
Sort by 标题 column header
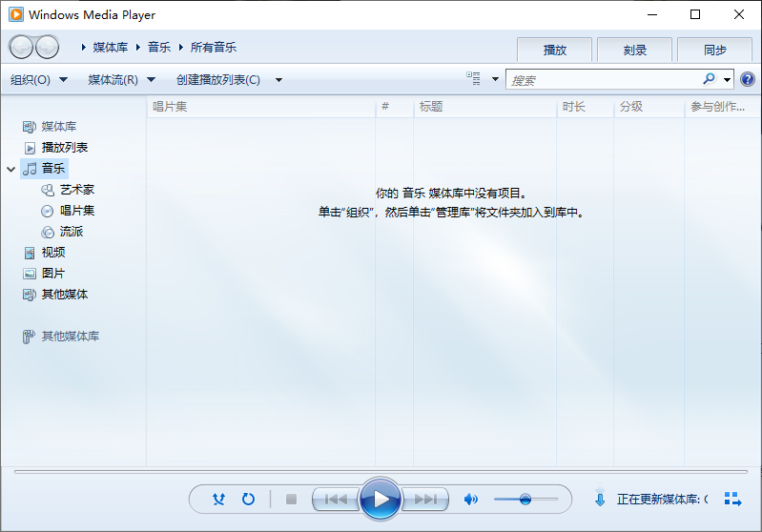(485, 107)
